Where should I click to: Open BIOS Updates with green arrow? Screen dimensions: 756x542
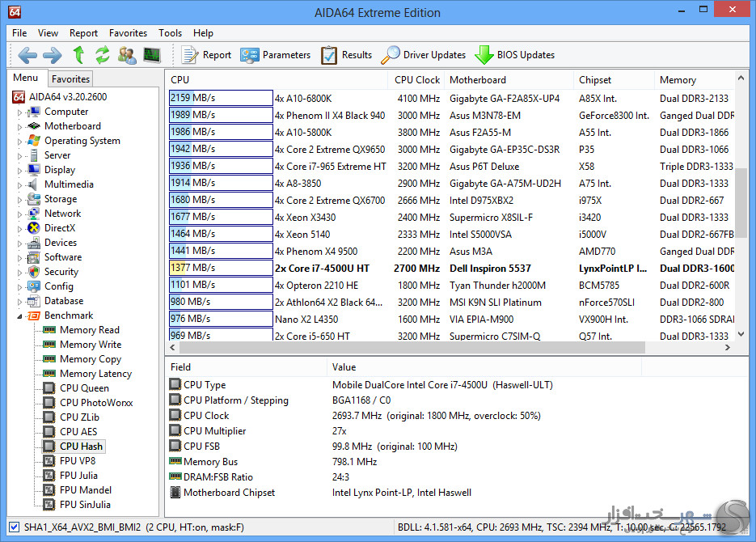[514, 55]
